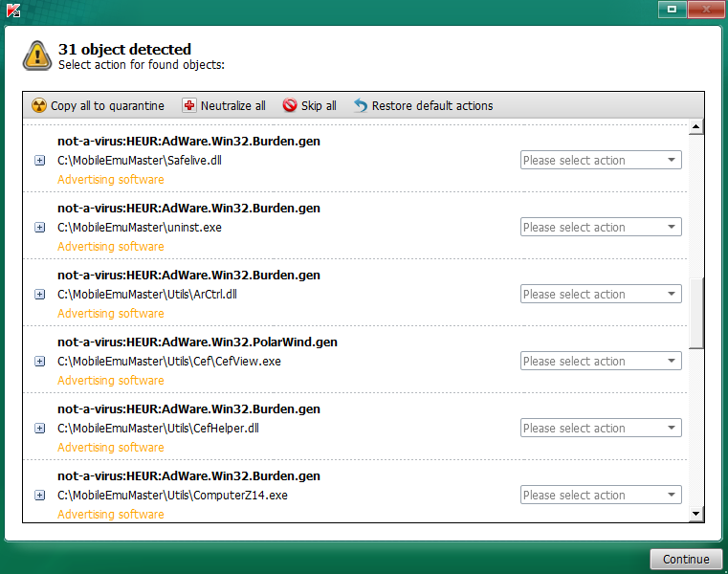The height and width of the screenshot is (574, 728).
Task: Click the quarantine radiation icon
Action: click(39, 105)
